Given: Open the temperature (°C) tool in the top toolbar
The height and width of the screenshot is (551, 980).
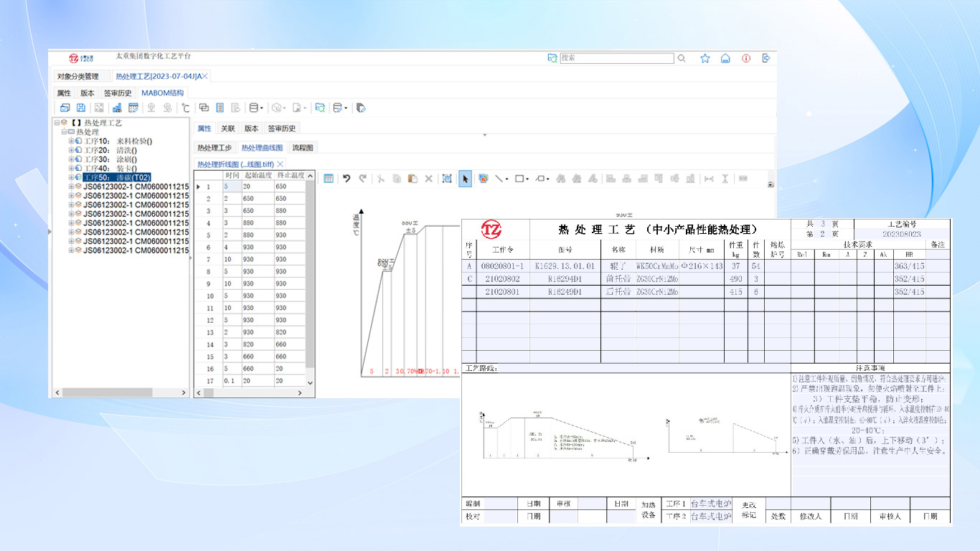Looking at the screenshot, I should click(186, 107).
